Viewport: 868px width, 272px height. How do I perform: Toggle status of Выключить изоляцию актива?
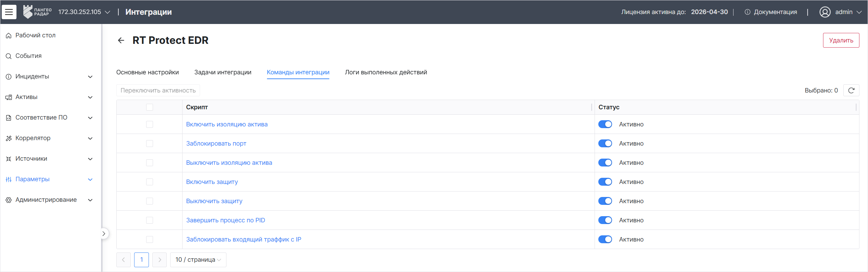point(605,163)
